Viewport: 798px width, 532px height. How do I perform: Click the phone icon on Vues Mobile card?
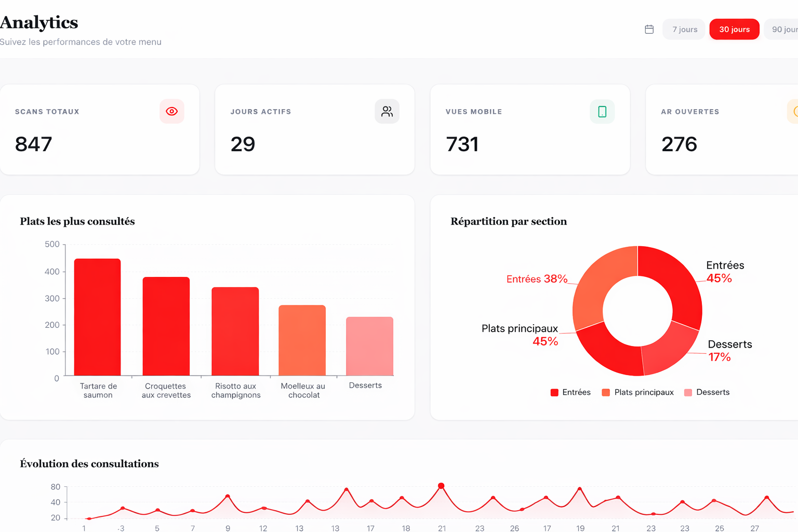[602, 112]
